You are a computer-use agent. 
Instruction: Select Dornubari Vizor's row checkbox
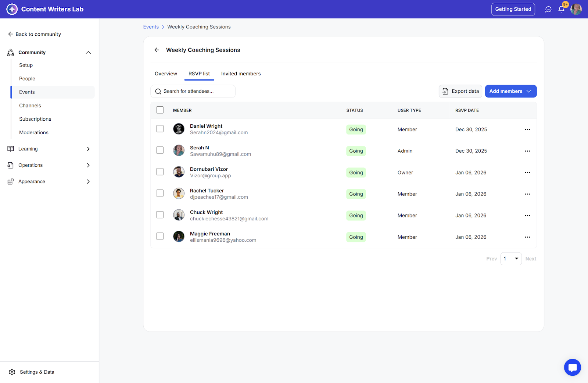pyautogui.click(x=160, y=172)
